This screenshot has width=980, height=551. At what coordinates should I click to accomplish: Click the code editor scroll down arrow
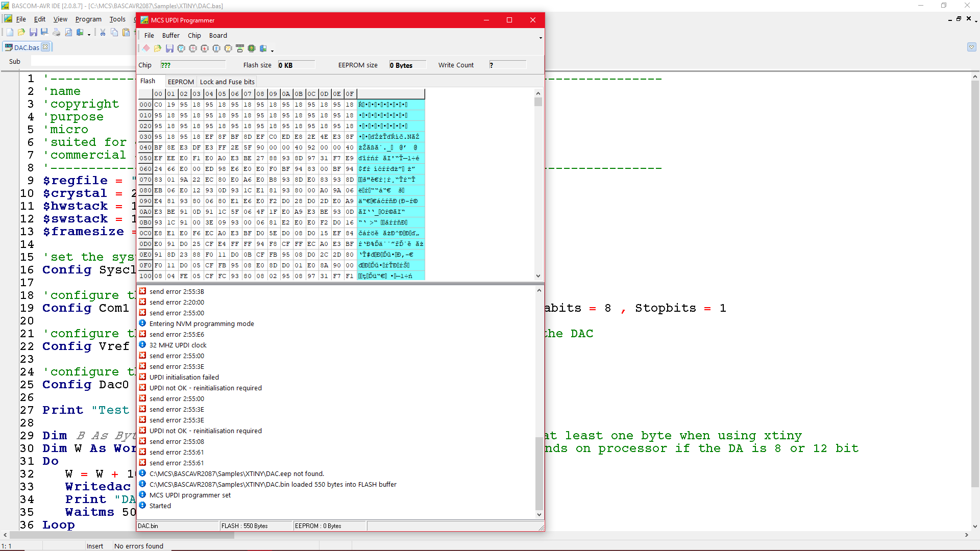coord(975,526)
